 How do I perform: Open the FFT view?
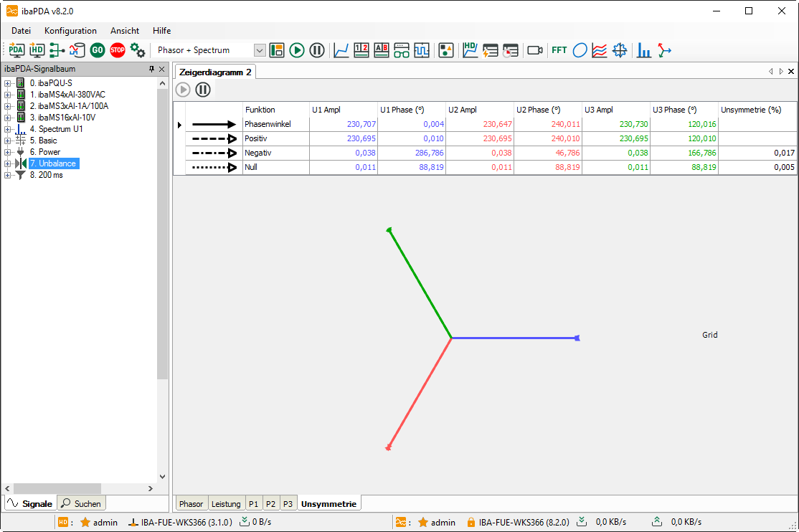tap(559, 50)
